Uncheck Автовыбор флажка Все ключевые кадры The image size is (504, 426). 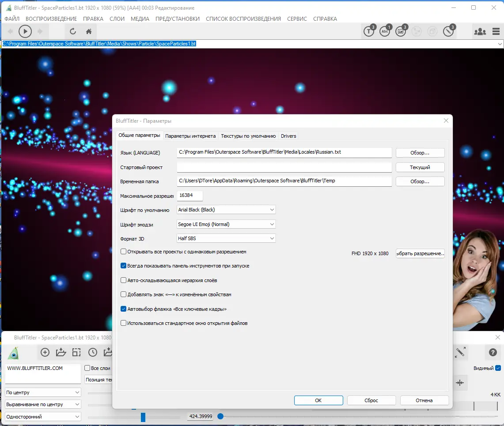point(123,309)
